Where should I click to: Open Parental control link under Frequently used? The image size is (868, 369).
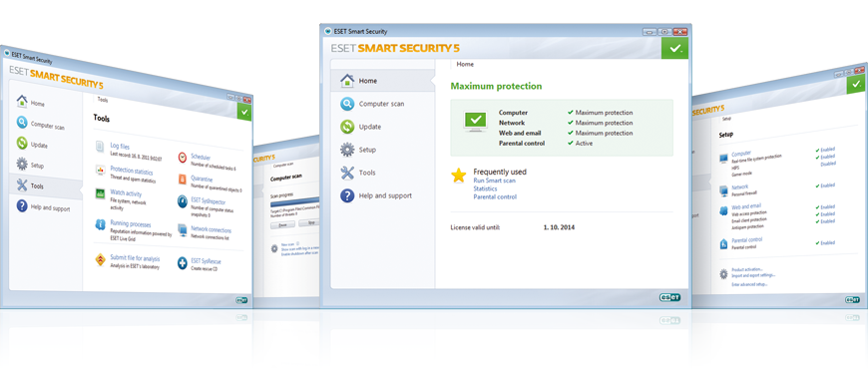tap(495, 196)
